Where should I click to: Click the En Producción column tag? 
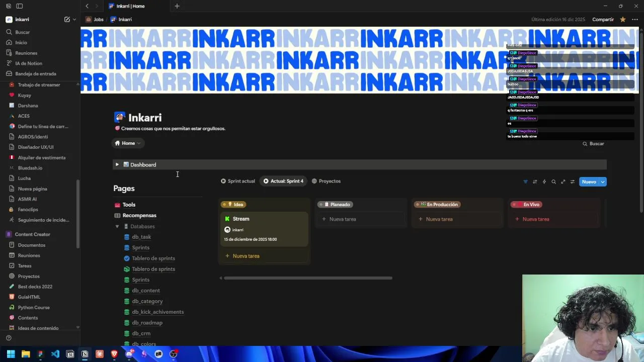tap(437, 205)
